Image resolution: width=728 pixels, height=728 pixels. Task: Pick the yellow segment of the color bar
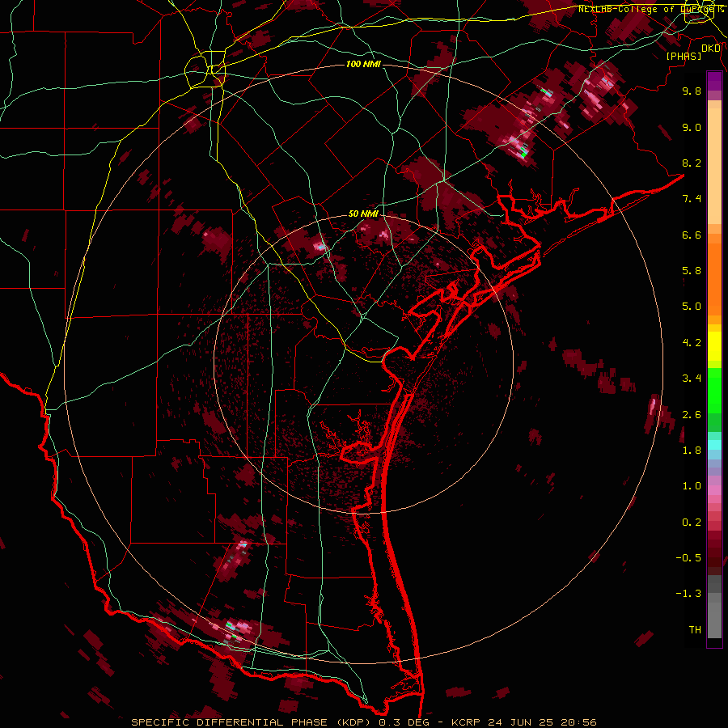[714, 346]
